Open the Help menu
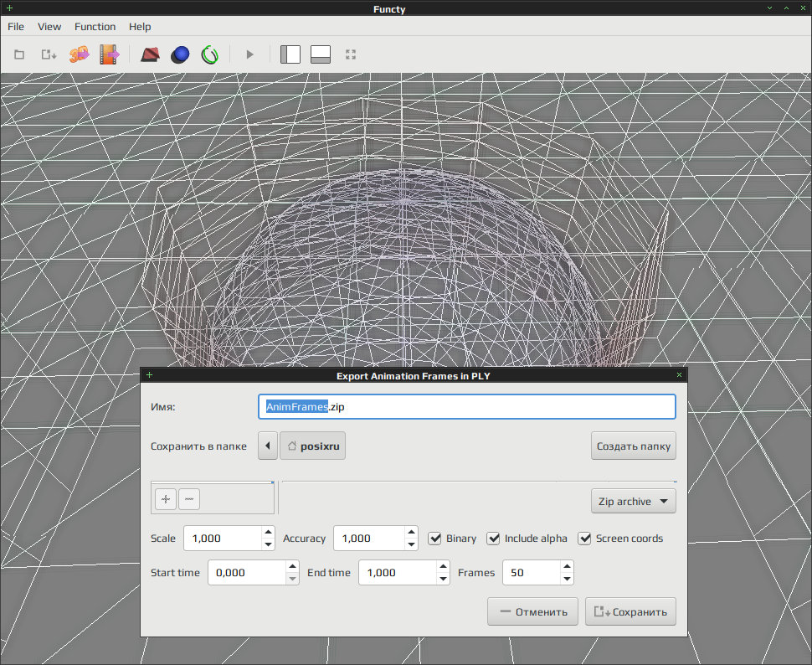This screenshot has height=665, width=812. (x=140, y=27)
